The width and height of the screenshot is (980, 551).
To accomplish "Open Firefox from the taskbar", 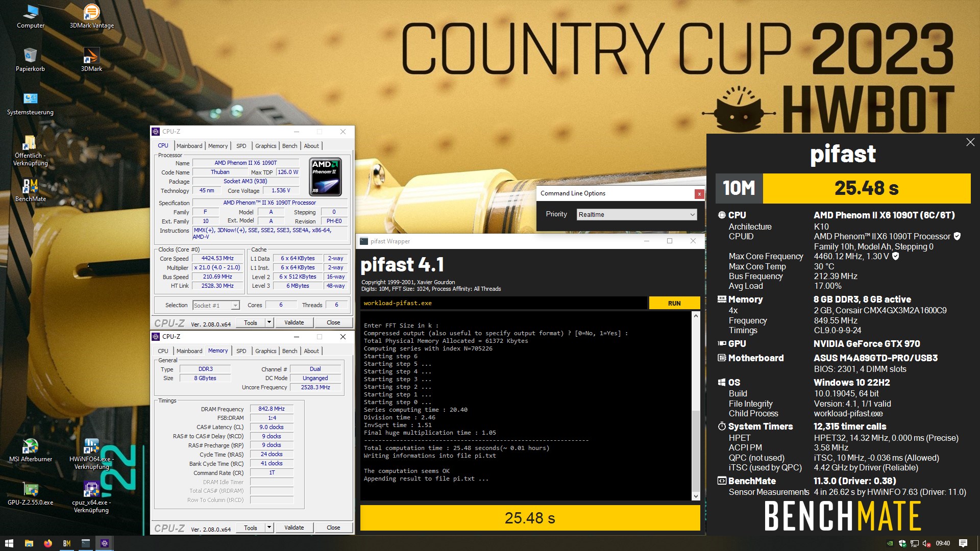I will point(48,543).
